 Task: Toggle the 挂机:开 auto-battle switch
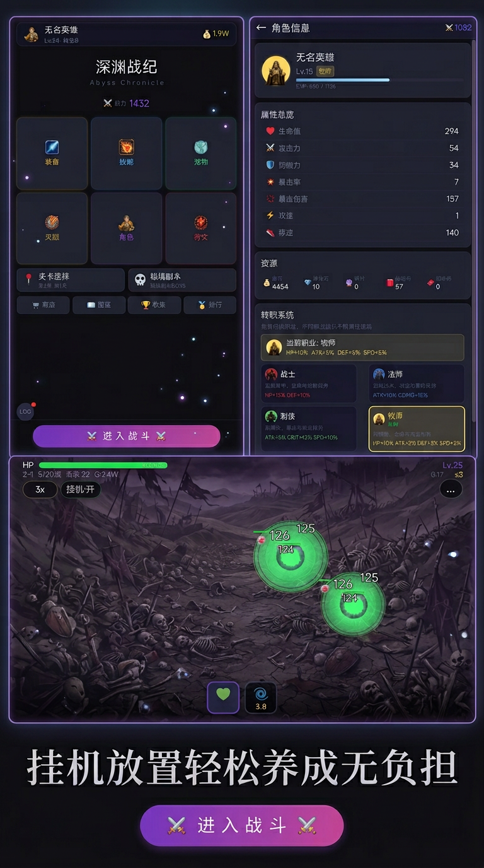click(x=81, y=490)
